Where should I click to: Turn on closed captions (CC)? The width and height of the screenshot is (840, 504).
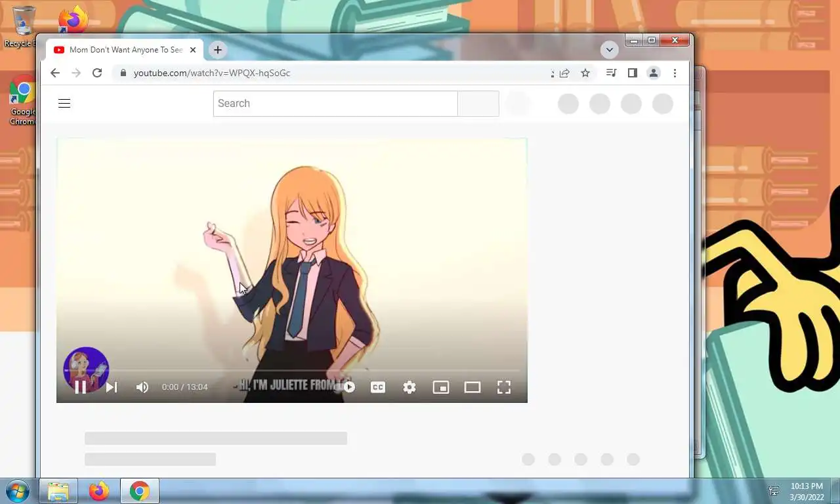click(x=378, y=387)
